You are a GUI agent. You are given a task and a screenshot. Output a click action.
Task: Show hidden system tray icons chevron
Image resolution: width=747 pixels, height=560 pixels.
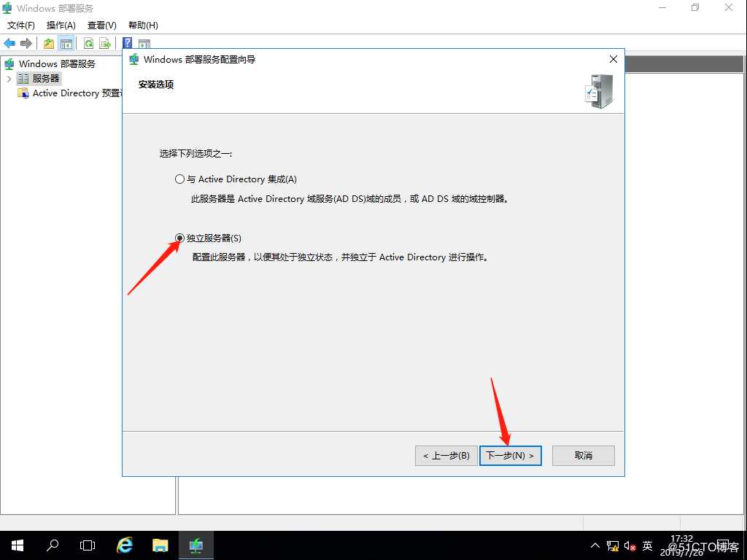[x=595, y=545]
